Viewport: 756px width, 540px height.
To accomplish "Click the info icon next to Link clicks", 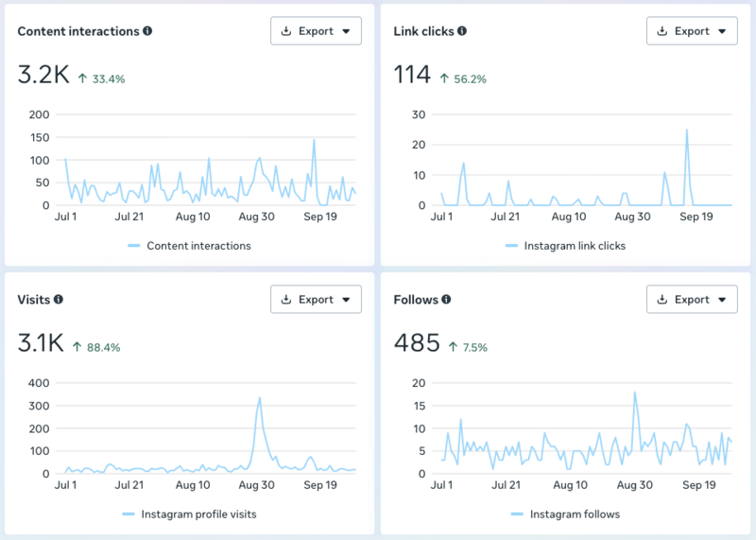I will point(462,31).
